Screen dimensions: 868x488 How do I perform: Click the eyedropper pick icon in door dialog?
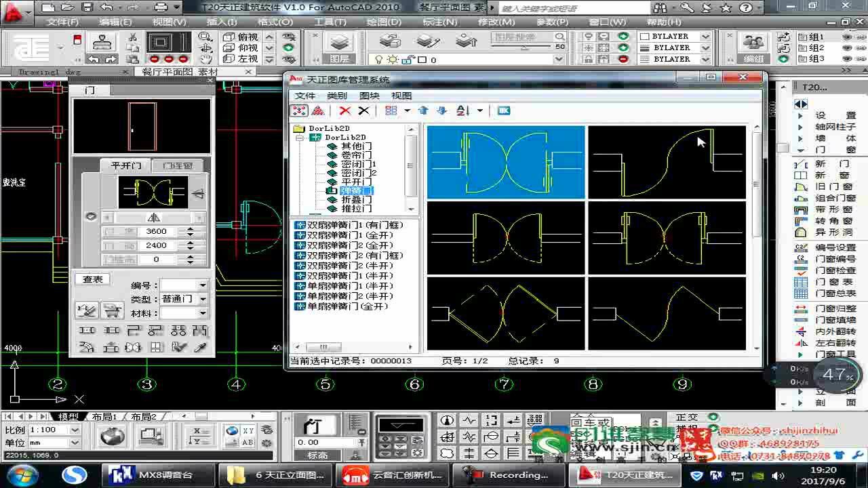point(200,347)
